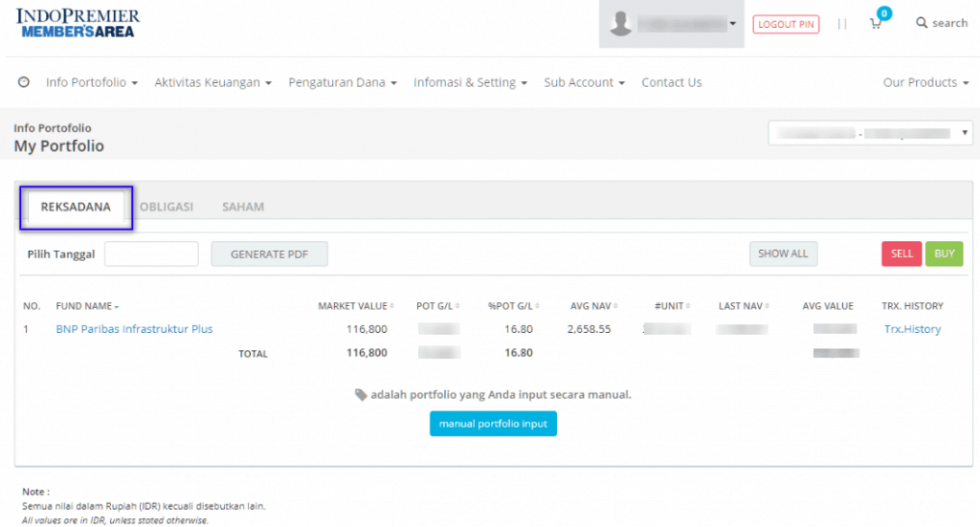Switch to the Saham tab

243,207
